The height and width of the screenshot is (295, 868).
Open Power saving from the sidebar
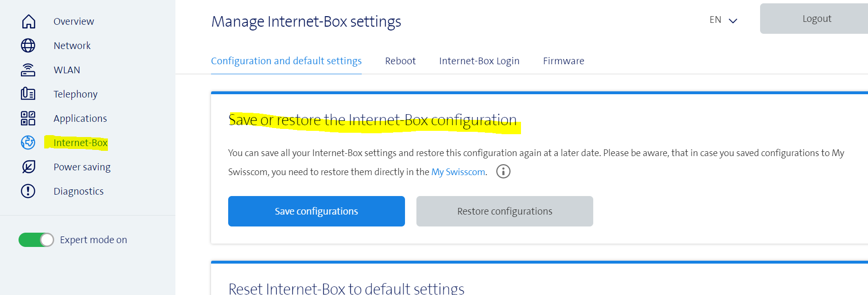coord(82,167)
